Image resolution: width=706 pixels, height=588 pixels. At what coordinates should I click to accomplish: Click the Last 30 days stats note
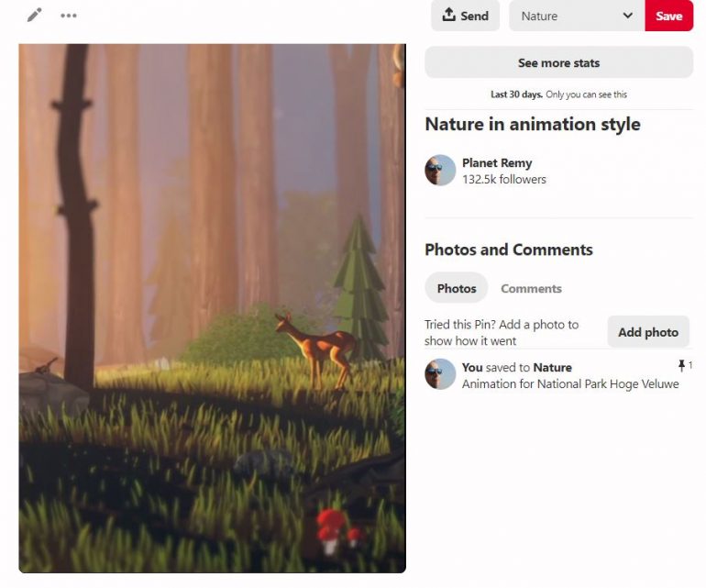pyautogui.click(x=558, y=94)
